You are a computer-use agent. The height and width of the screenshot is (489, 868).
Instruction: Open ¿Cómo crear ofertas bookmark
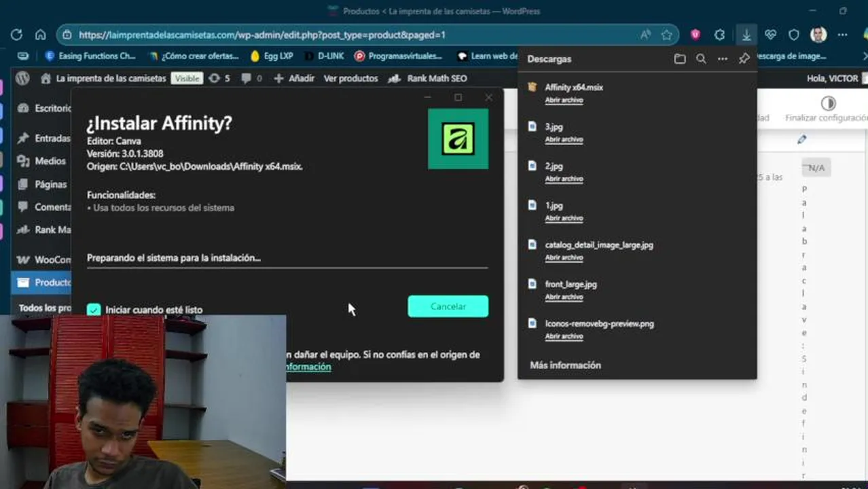point(194,56)
